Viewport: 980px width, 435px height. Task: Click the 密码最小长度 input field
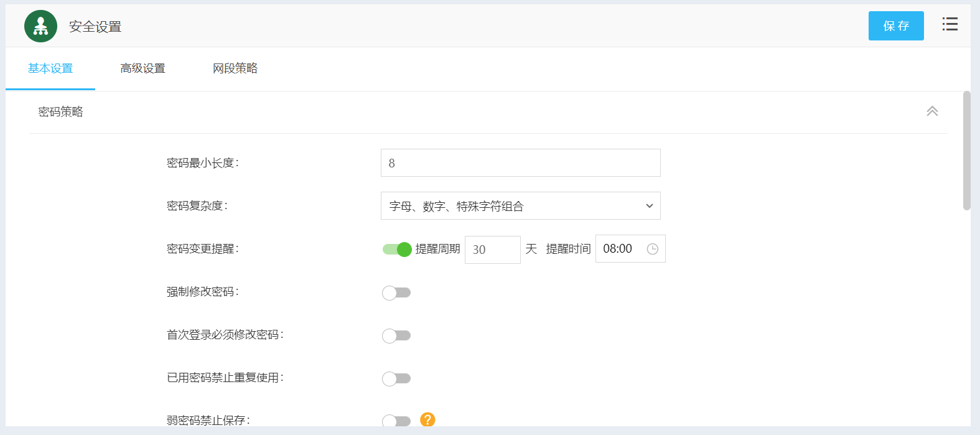pyautogui.click(x=520, y=163)
